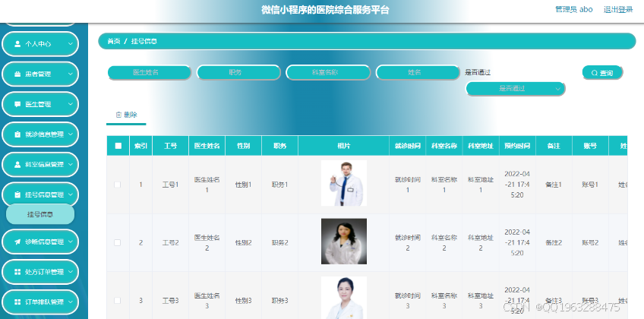Click the 管理员 abo account label
This screenshot has width=644, height=319.
tap(574, 9)
